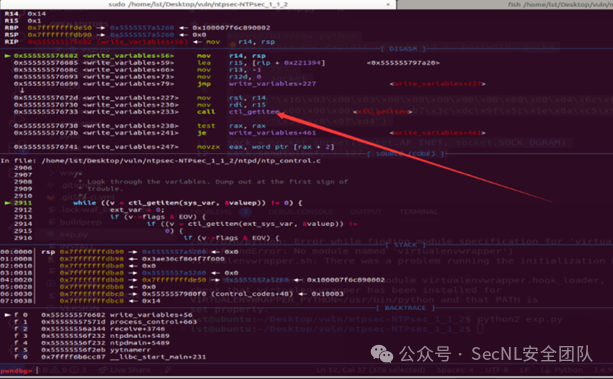Select stack row 07:0038 value 0x14
613x379 pixels.
[x=151, y=301]
